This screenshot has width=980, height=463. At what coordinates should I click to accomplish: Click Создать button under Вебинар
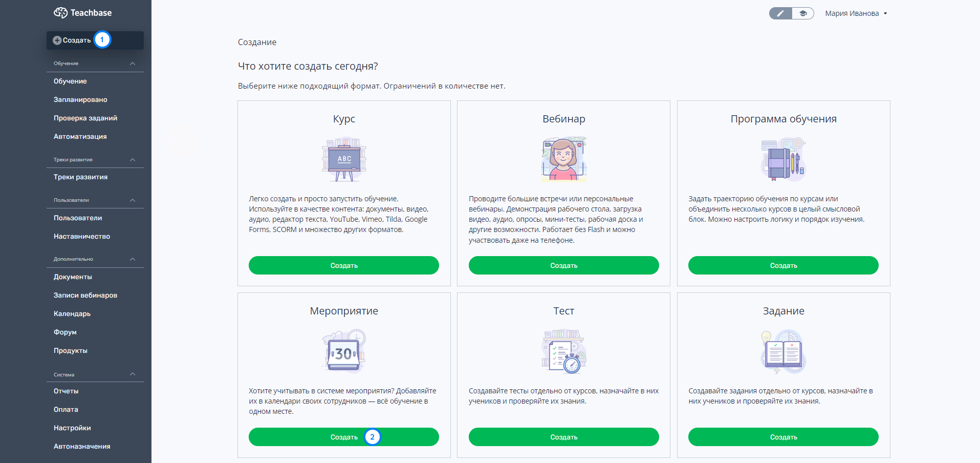click(x=564, y=265)
